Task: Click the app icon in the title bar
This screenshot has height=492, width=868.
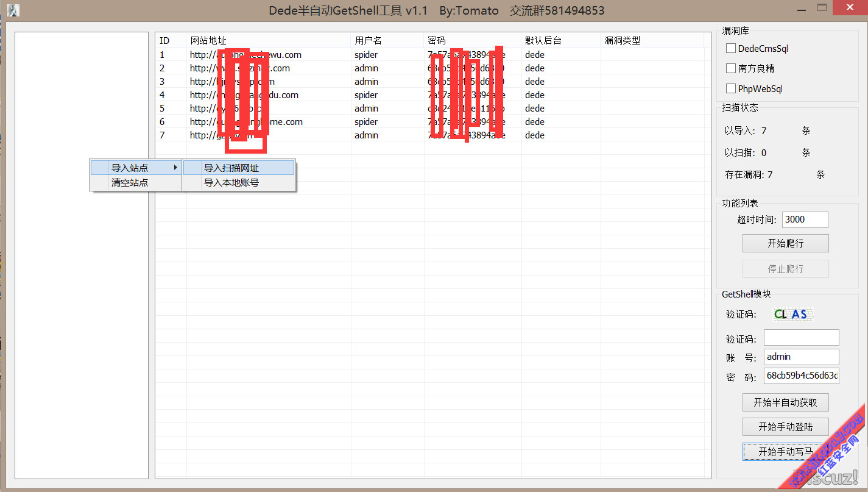Action: (x=13, y=10)
